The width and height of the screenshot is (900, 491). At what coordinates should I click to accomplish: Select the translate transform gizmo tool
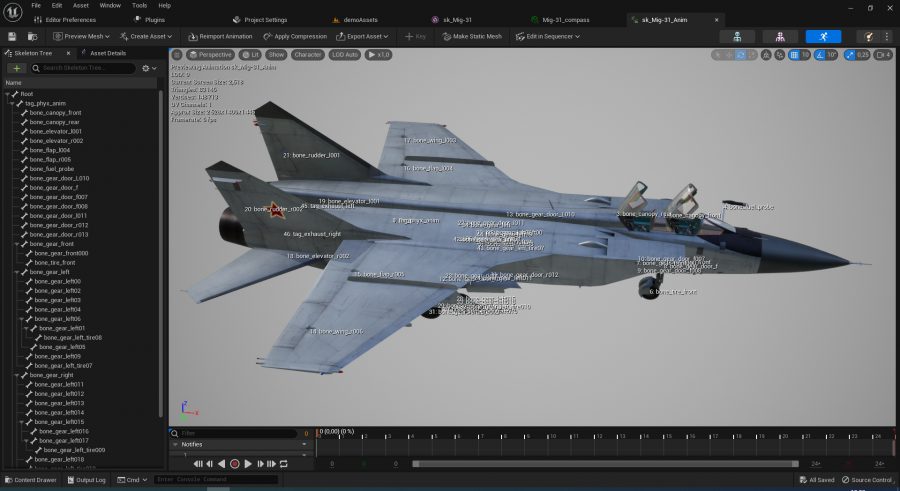[x=729, y=55]
